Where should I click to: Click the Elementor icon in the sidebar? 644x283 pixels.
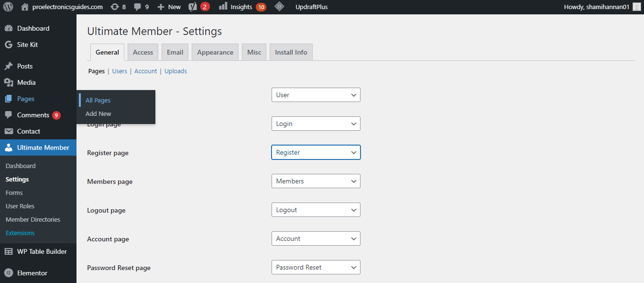[10, 272]
